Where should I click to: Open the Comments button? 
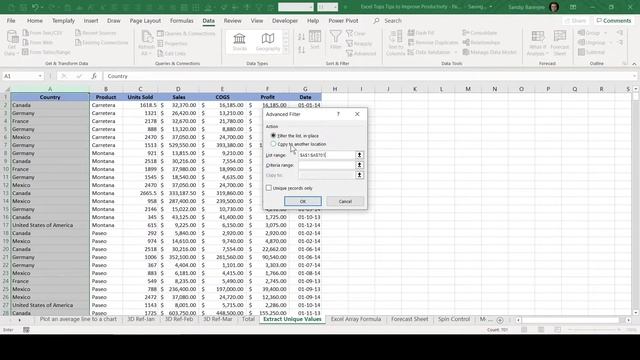pos(614,20)
